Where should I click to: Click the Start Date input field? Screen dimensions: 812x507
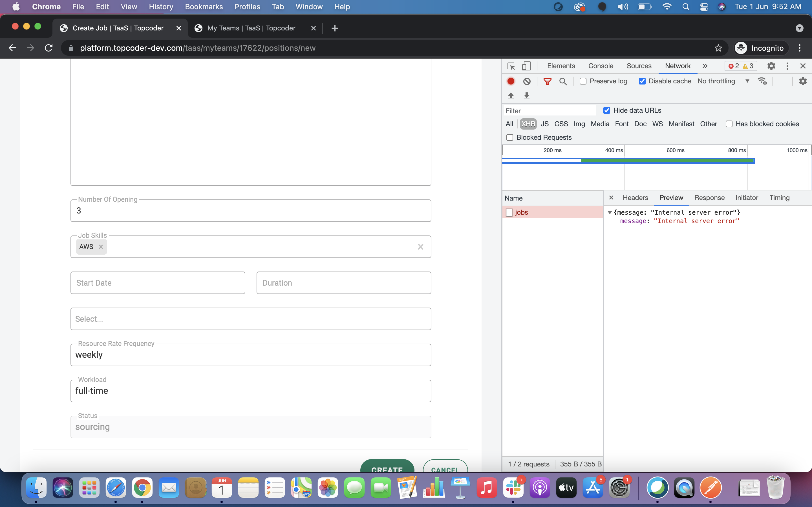pyautogui.click(x=158, y=283)
